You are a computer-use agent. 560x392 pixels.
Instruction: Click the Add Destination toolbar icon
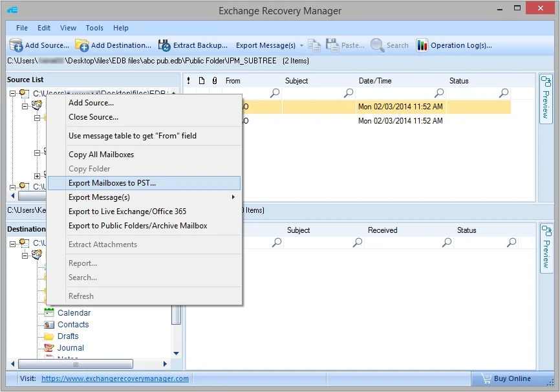[x=82, y=45]
